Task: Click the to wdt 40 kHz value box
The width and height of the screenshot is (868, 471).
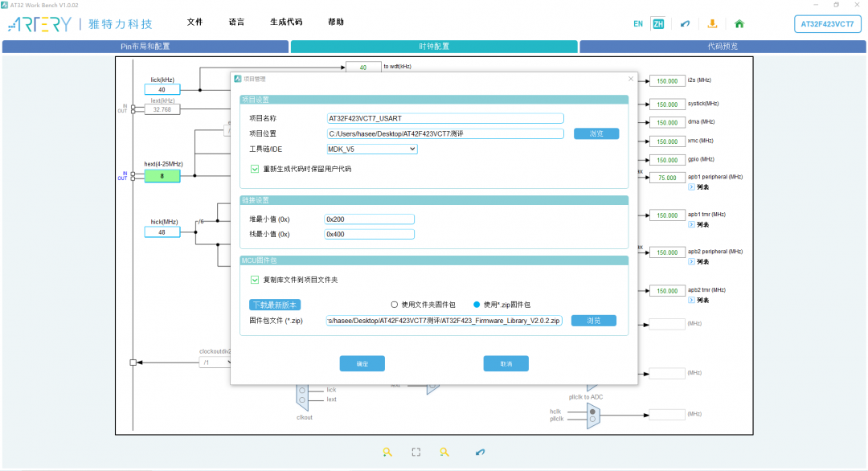Action: [363, 67]
